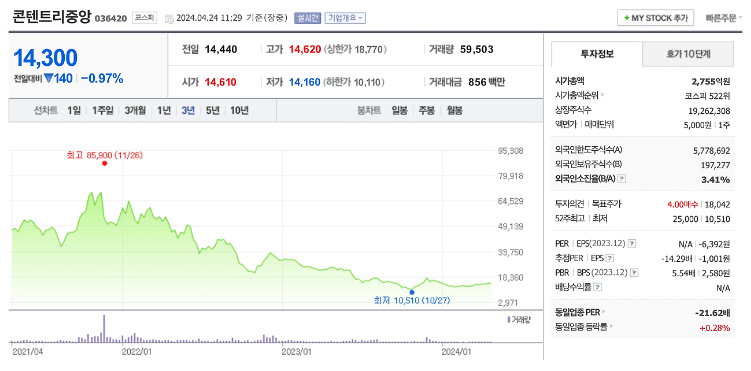Select the 1주일 line chart period
The image size is (751, 371).
(102, 111)
